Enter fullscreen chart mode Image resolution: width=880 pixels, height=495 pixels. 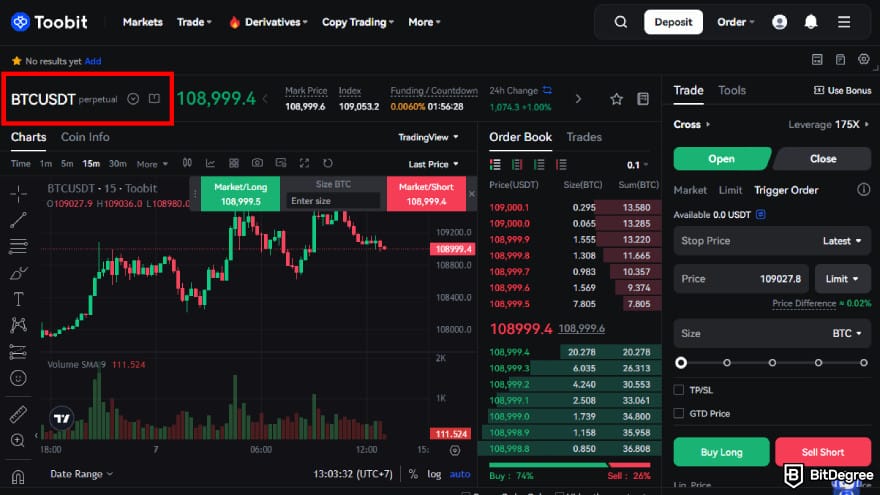304,163
